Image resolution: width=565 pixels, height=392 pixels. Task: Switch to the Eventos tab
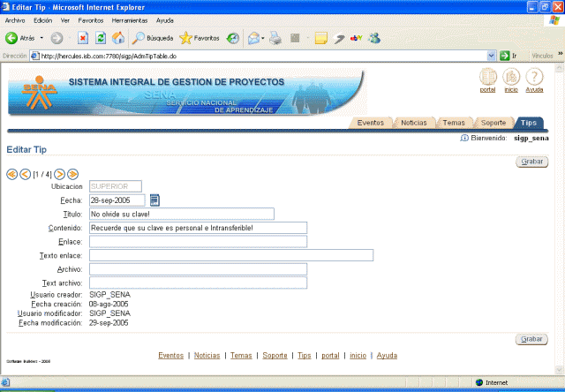coord(370,123)
